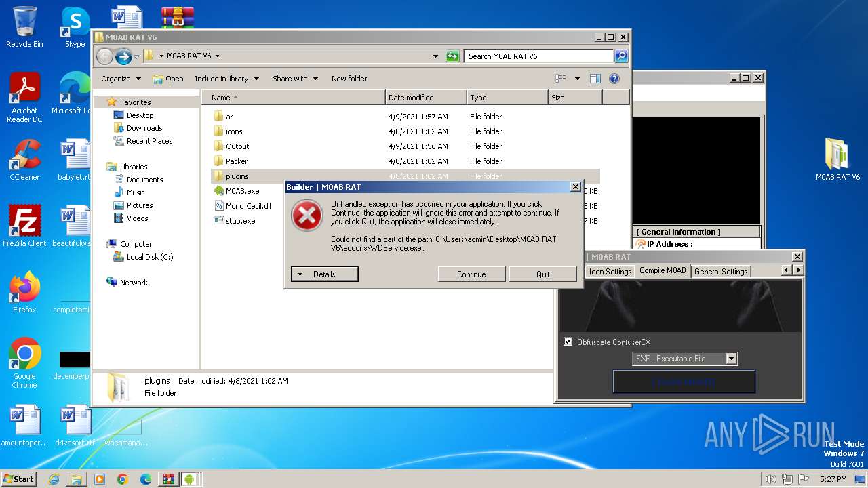The image size is (868, 488).
Task: Click the Explorer back arrow button
Action: point(104,56)
